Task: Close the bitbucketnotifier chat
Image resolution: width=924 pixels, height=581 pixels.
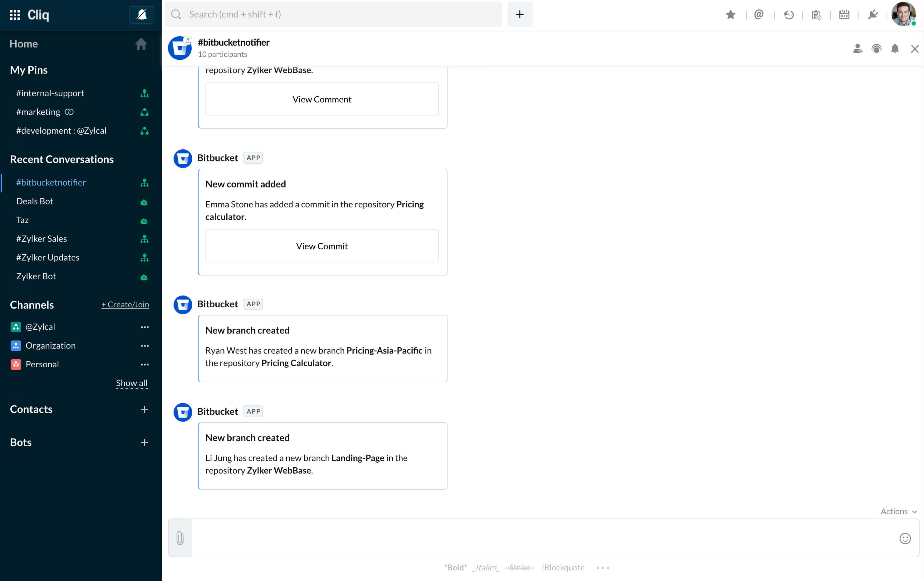Action: (915, 49)
